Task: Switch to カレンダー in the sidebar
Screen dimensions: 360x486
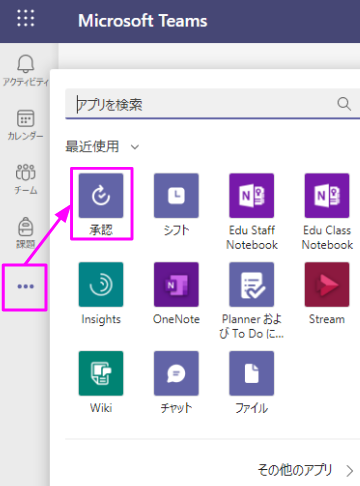Action: (x=26, y=125)
